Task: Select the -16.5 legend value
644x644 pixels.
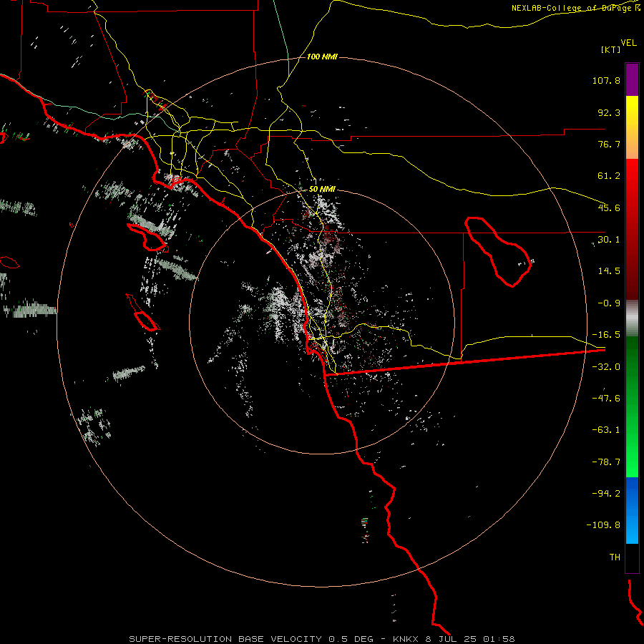Action: (606, 335)
